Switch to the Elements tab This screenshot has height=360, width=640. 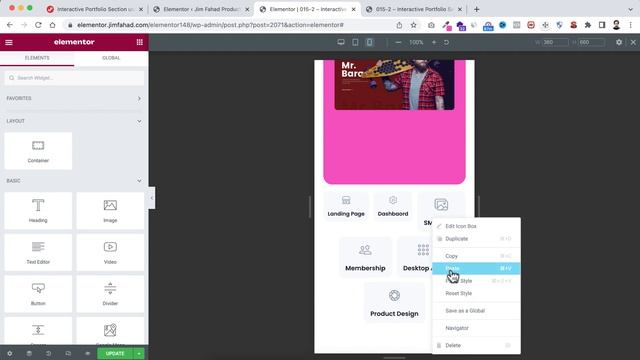pos(37,58)
